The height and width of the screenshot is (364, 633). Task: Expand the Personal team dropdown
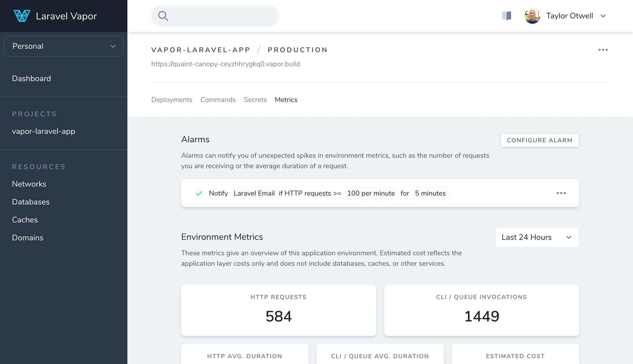63,46
